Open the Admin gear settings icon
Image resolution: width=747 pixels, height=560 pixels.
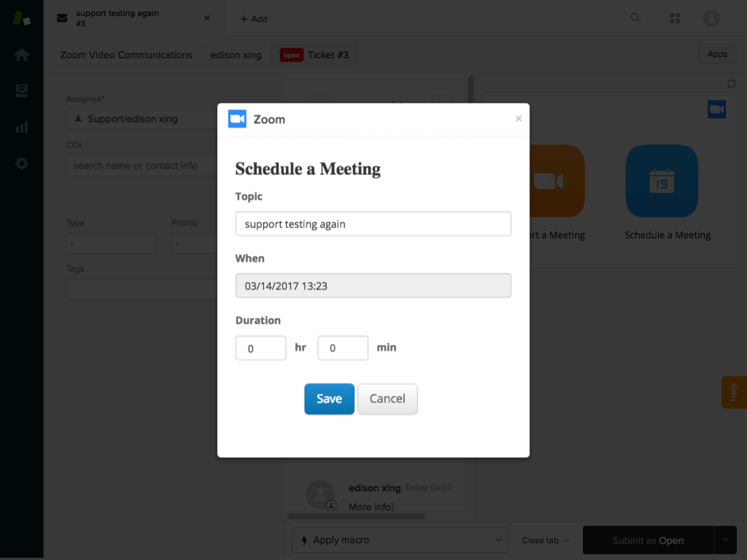(22, 163)
